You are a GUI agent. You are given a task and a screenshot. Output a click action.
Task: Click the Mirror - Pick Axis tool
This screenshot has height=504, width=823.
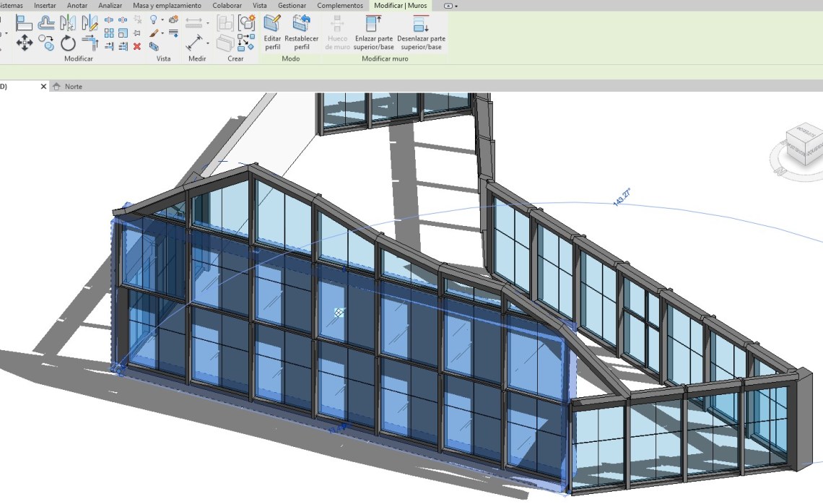click(x=68, y=22)
